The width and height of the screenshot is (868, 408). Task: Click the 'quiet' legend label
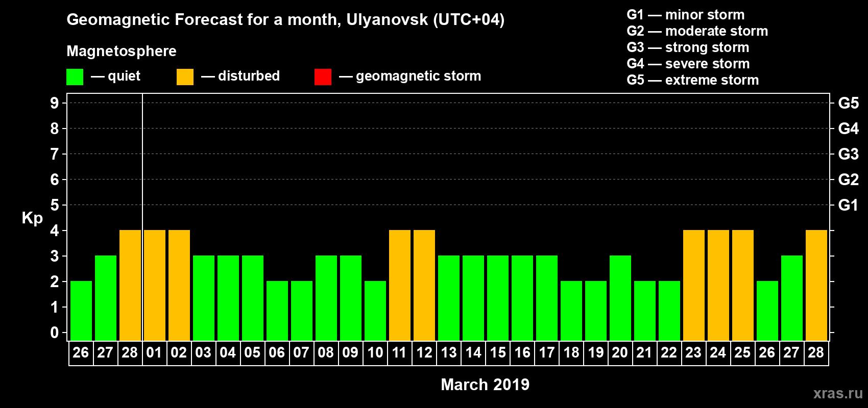point(124,76)
